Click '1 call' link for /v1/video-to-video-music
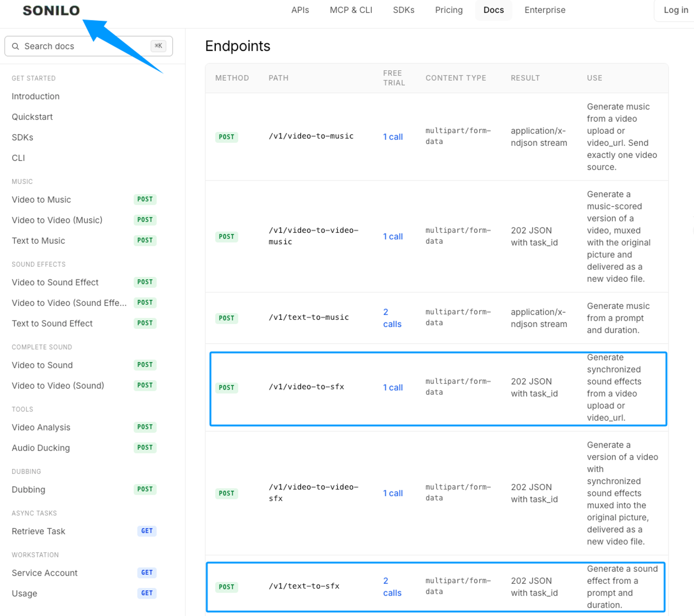 pyautogui.click(x=393, y=236)
